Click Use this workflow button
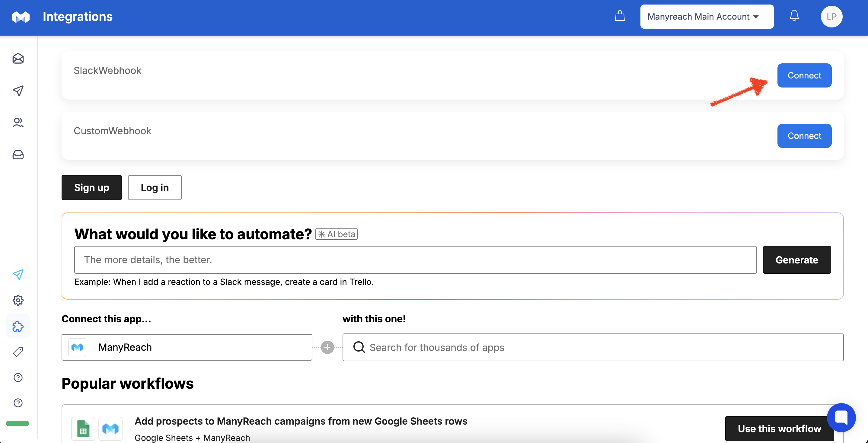 pos(779,429)
